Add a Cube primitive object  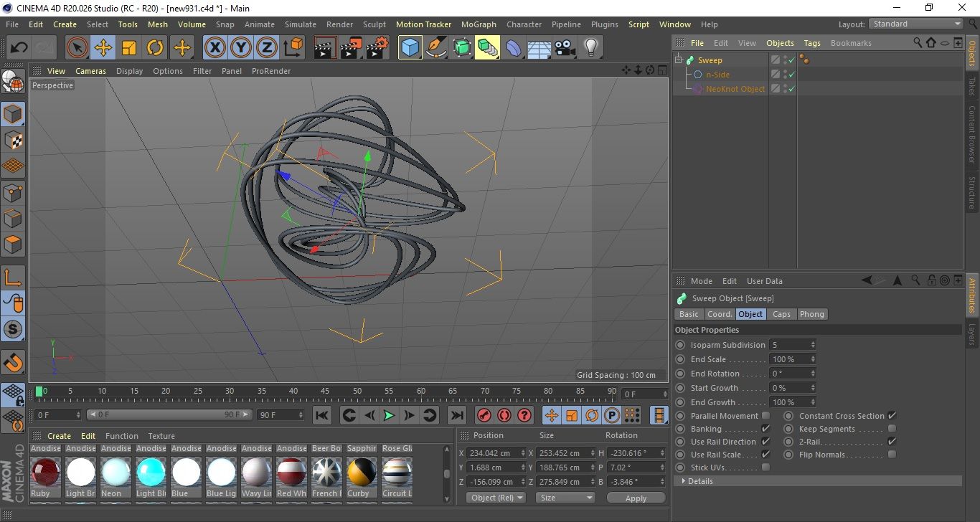410,48
